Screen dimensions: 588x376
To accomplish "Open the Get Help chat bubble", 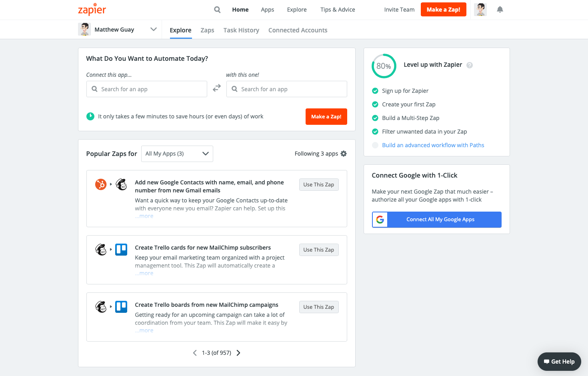I will pos(559,361).
